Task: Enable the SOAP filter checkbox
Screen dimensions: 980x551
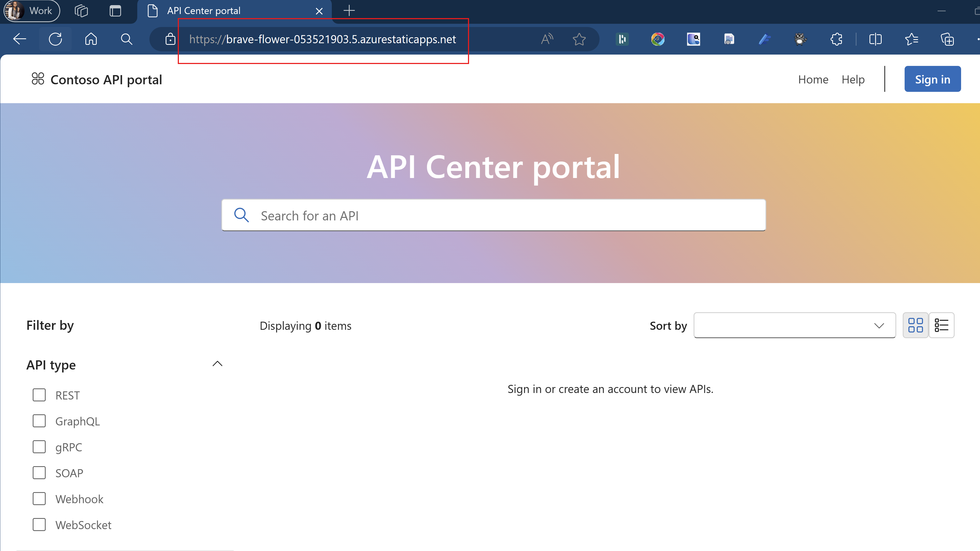Action: tap(39, 472)
